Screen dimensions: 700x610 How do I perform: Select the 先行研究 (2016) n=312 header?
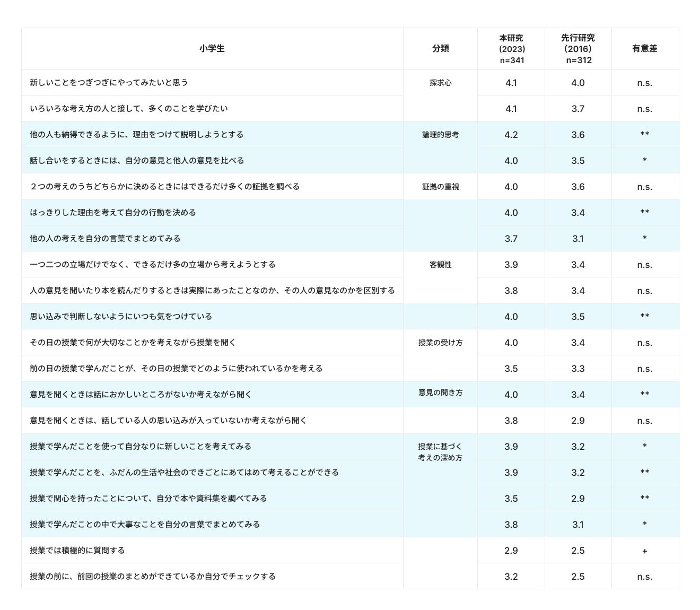[x=578, y=49]
